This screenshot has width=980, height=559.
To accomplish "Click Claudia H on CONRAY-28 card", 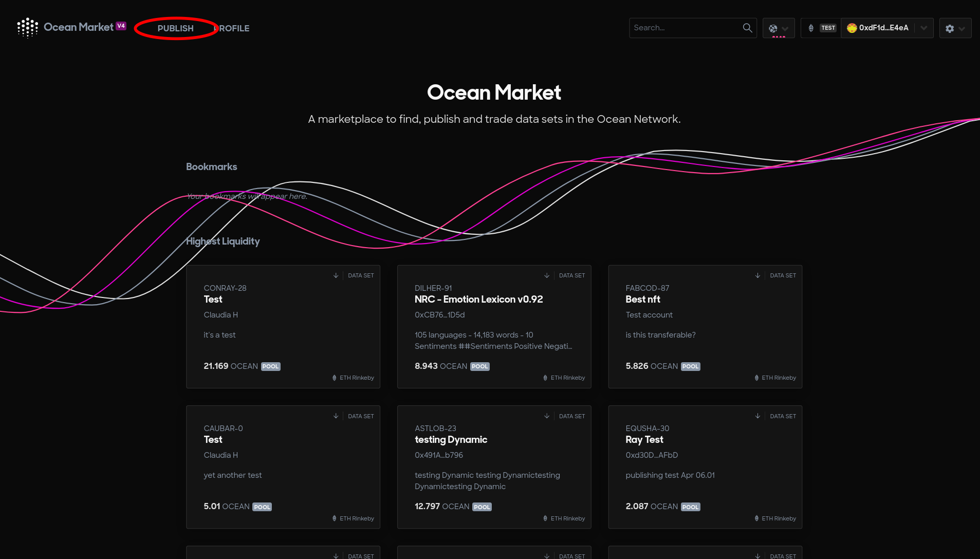I will [x=221, y=315].
